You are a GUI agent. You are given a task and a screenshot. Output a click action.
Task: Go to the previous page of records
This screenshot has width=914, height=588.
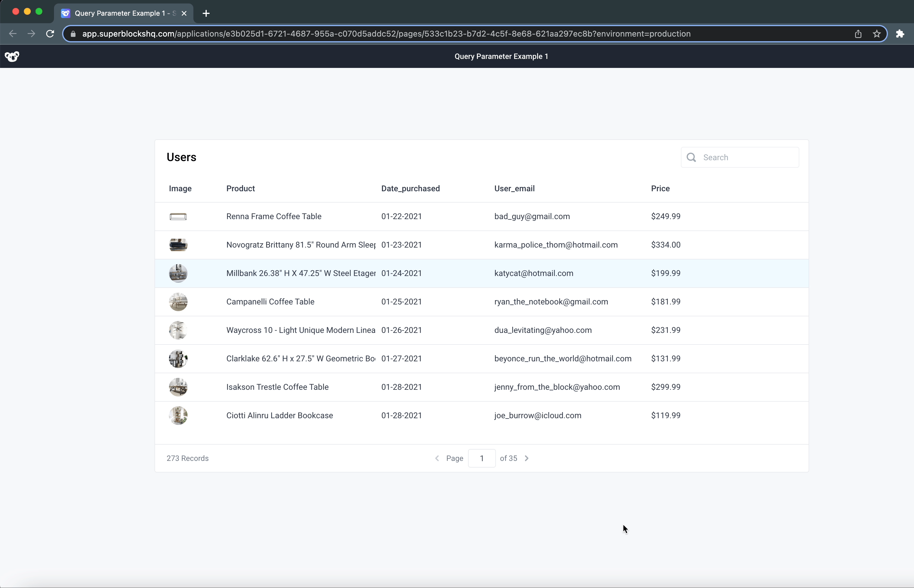click(437, 458)
